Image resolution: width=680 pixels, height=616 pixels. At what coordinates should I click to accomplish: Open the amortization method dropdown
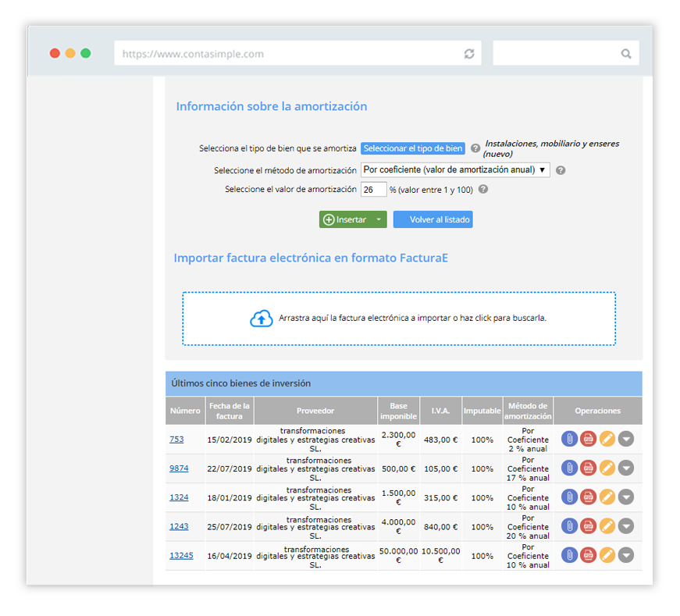454,170
